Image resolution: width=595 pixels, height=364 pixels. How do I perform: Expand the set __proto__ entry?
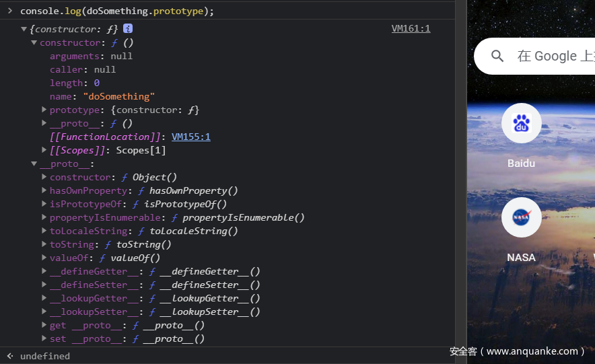pyautogui.click(x=44, y=338)
